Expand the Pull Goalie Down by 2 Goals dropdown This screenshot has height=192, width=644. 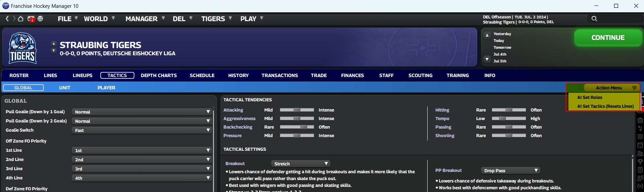tap(142, 121)
